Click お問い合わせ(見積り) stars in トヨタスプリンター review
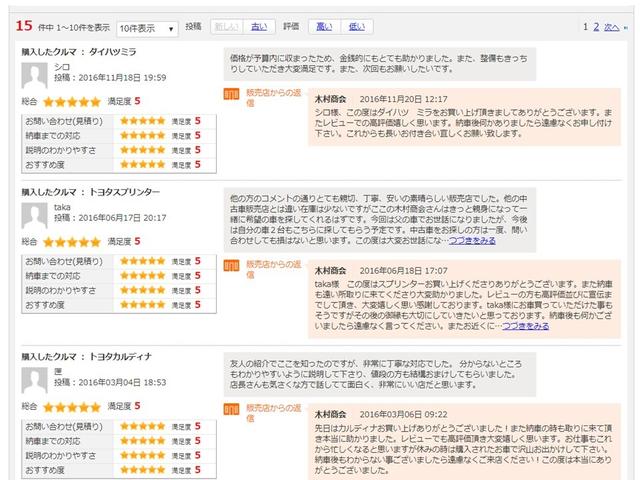Image resolution: width=640 pixels, height=480 pixels. 142,261
